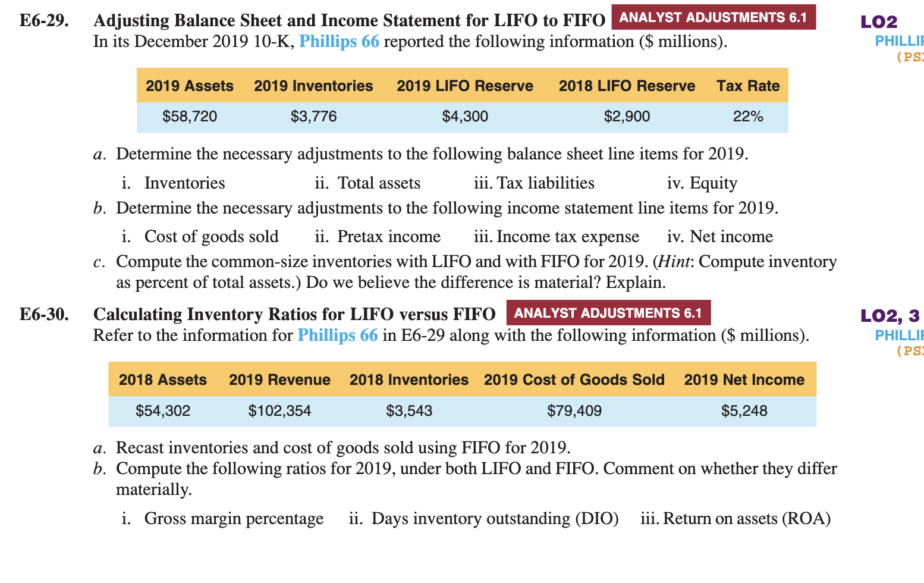Select the 2018 LIFO Reserve header
924x583 pixels.
pyautogui.click(x=627, y=86)
